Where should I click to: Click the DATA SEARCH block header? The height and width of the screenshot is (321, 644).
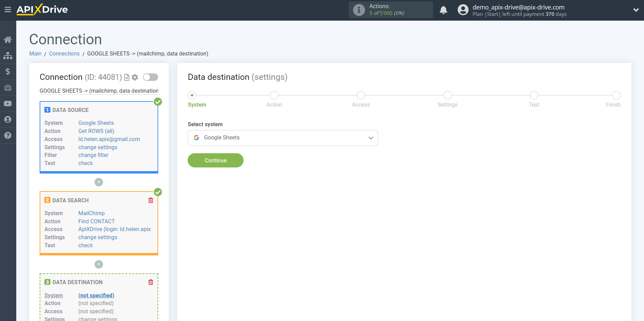point(70,200)
